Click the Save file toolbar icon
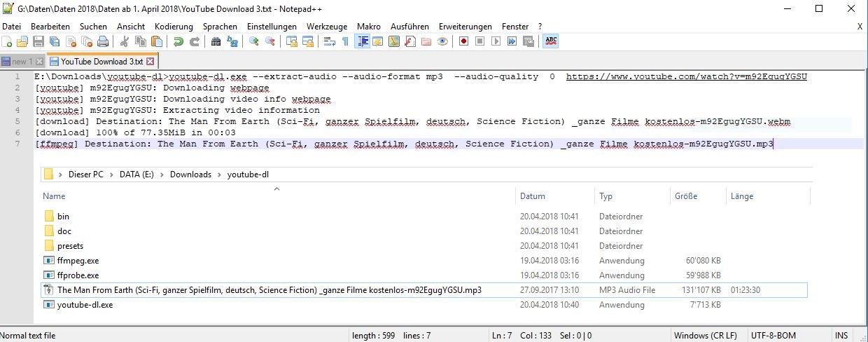Image resolution: width=868 pixels, height=342 pixels. (38, 42)
